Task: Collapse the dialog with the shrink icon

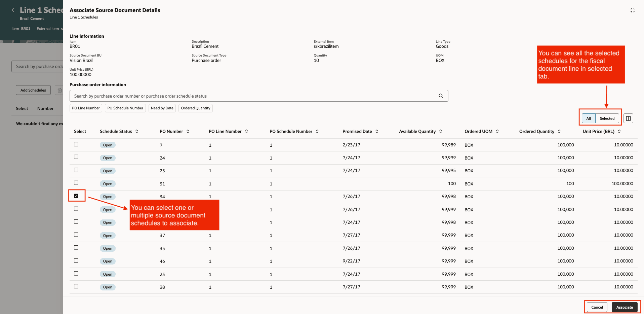Action: tap(633, 10)
